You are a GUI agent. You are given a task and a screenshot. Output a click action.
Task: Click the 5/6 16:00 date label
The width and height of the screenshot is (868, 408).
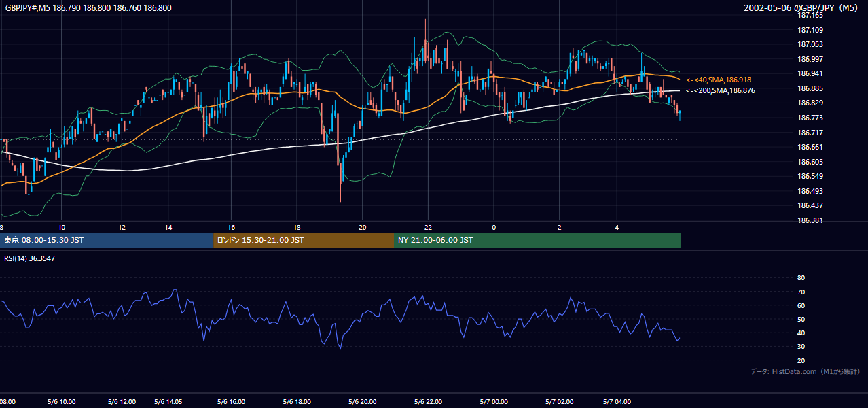click(232, 402)
